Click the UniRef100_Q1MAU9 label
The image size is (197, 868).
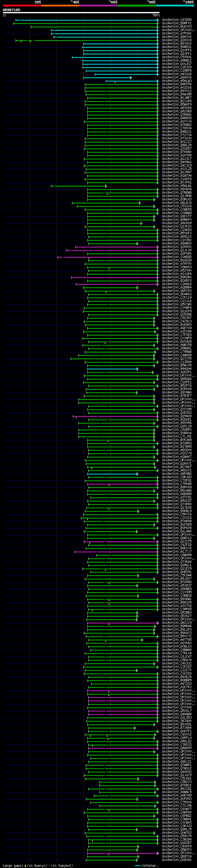pos(177,417)
